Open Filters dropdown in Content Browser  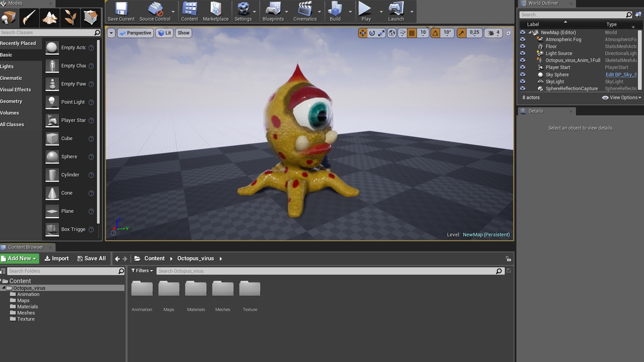coord(142,270)
